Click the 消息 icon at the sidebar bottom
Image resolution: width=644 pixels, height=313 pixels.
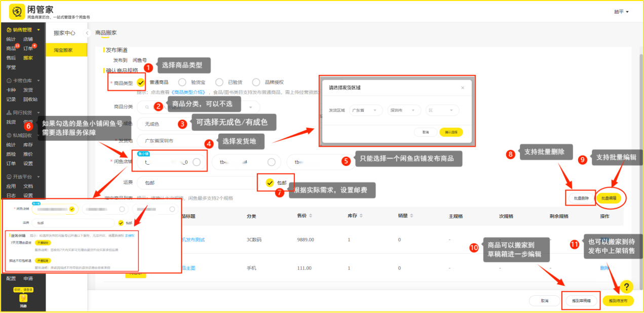coord(23,299)
